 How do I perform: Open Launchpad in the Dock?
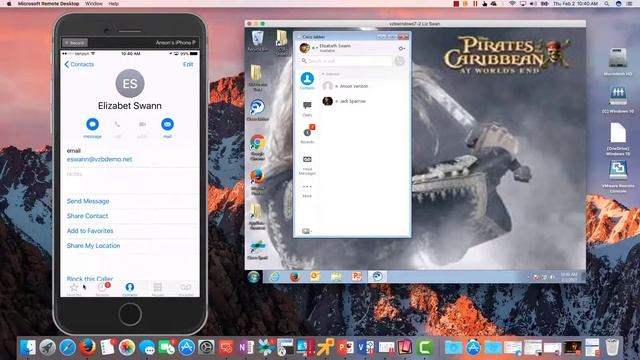coord(48,347)
